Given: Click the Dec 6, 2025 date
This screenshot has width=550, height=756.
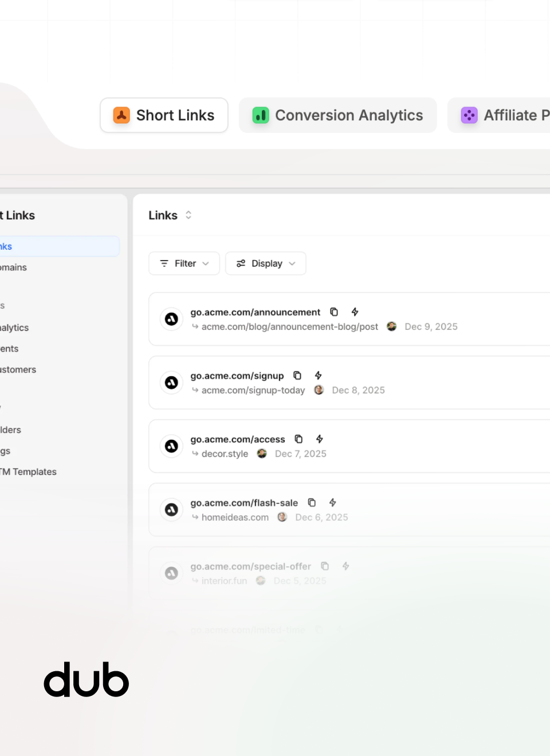Looking at the screenshot, I should pos(321,517).
